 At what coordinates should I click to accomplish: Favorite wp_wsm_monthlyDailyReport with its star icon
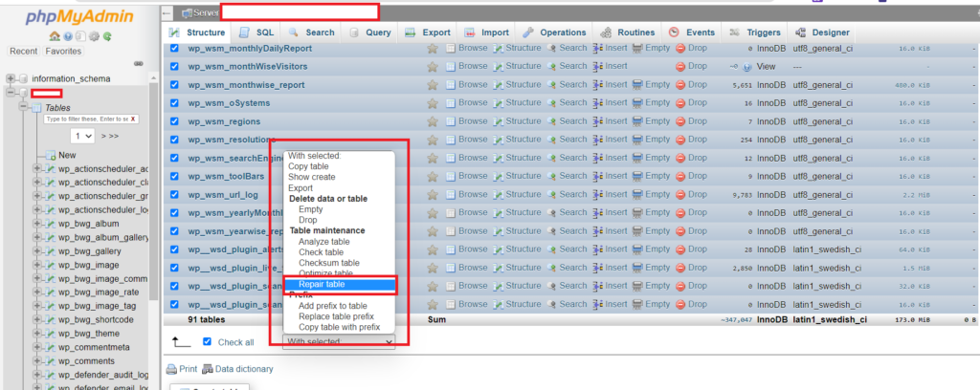tap(432, 48)
